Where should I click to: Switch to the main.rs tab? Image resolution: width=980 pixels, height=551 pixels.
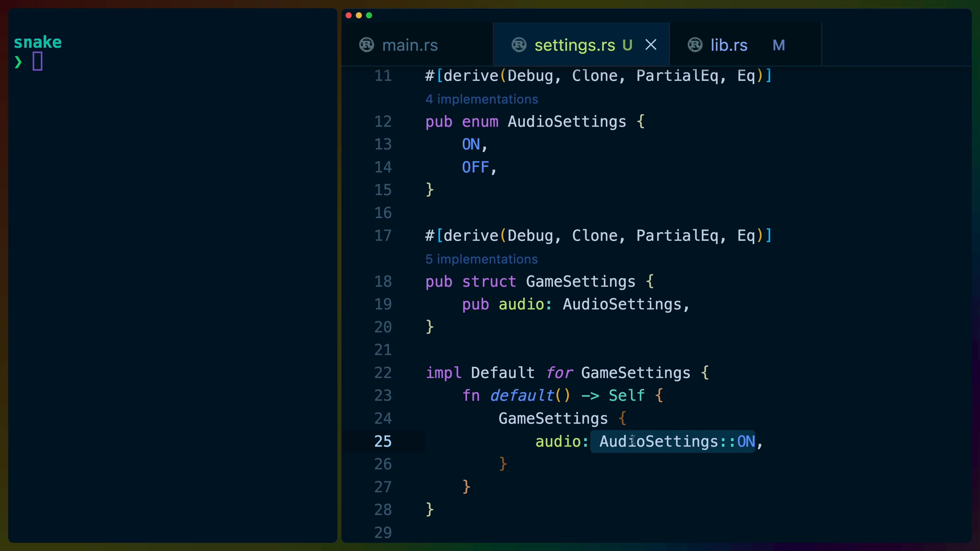coord(410,45)
